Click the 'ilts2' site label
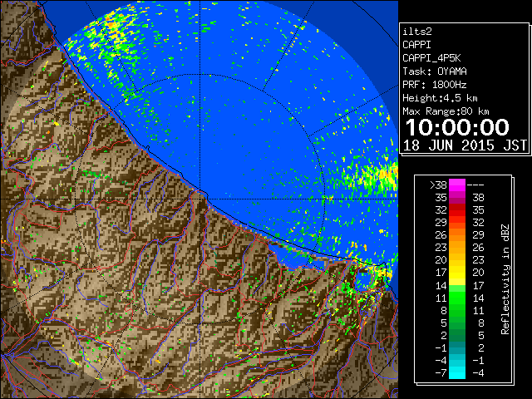 (417, 32)
